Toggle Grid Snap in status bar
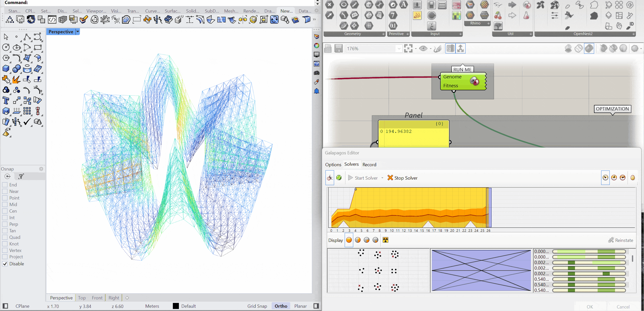The width and height of the screenshot is (644, 311). pyautogui.click(x=257, y=306)
